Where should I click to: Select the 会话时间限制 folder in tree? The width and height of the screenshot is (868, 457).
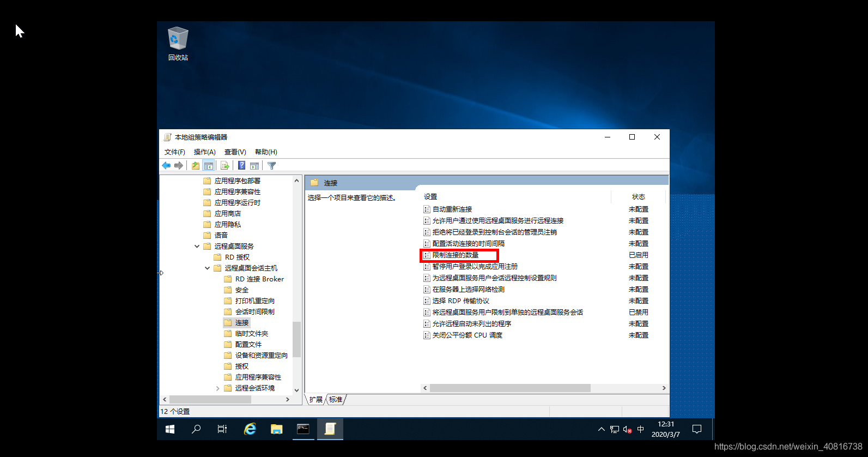click(x=254, y=312)
